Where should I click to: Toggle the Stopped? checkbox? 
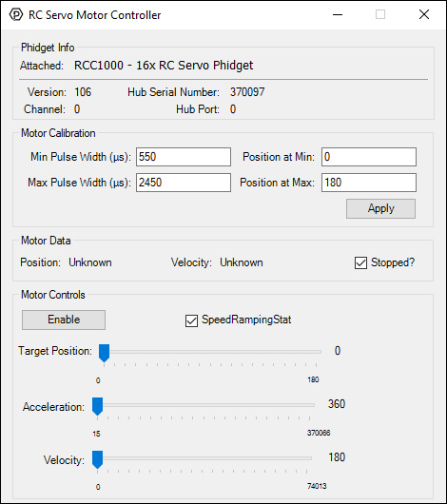360,262
